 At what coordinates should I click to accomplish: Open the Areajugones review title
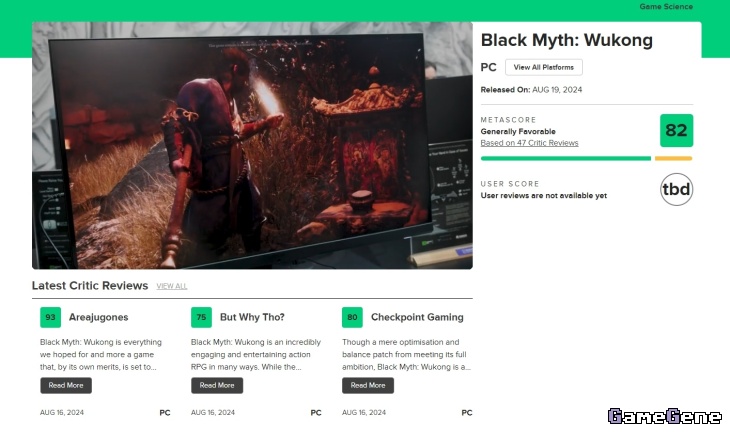[x=98, y=317]
